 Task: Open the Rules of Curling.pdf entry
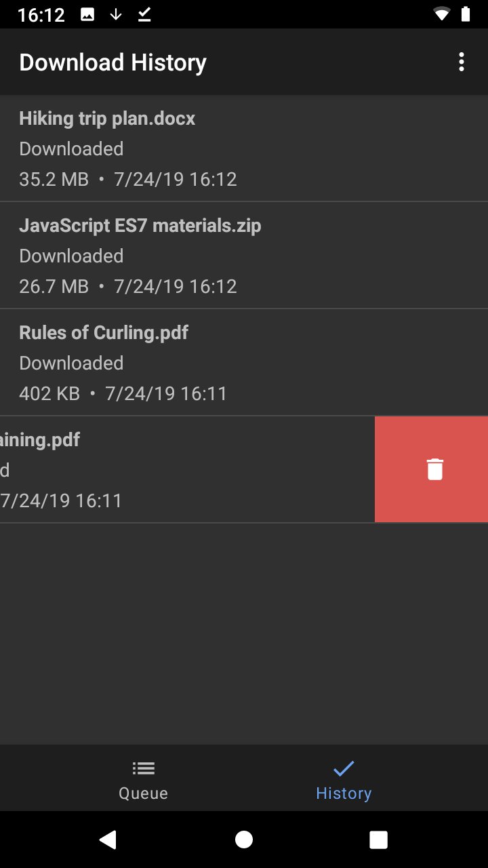coord(244,363)
